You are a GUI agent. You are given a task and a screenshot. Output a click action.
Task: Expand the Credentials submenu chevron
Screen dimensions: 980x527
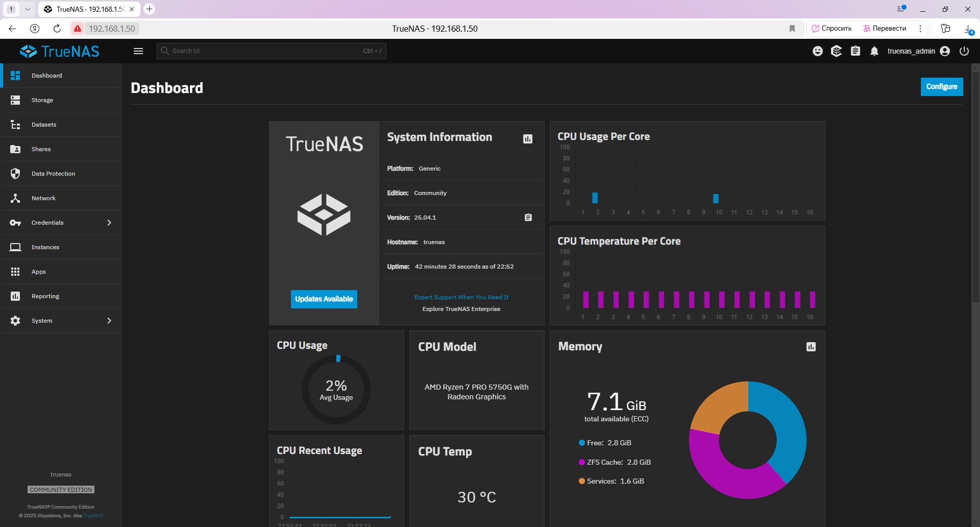(x=109, y=223)
